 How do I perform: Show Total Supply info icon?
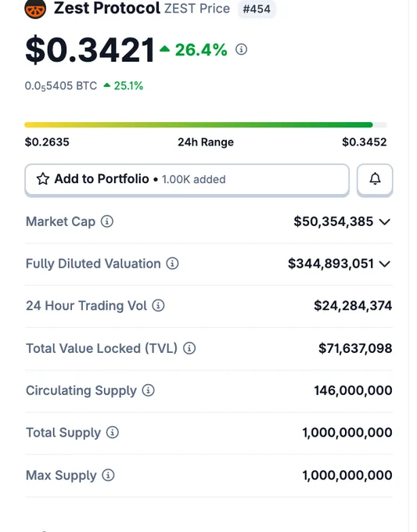(x=113, y=433)
